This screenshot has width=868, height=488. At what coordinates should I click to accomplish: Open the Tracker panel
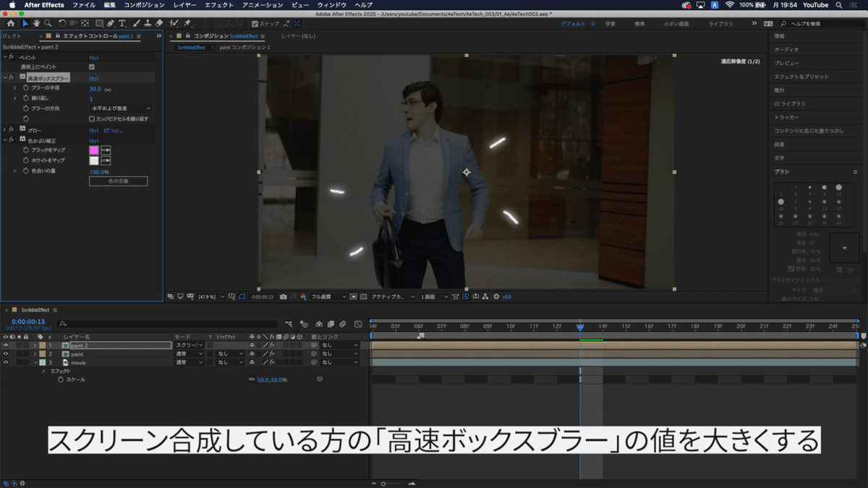(786, 117)
